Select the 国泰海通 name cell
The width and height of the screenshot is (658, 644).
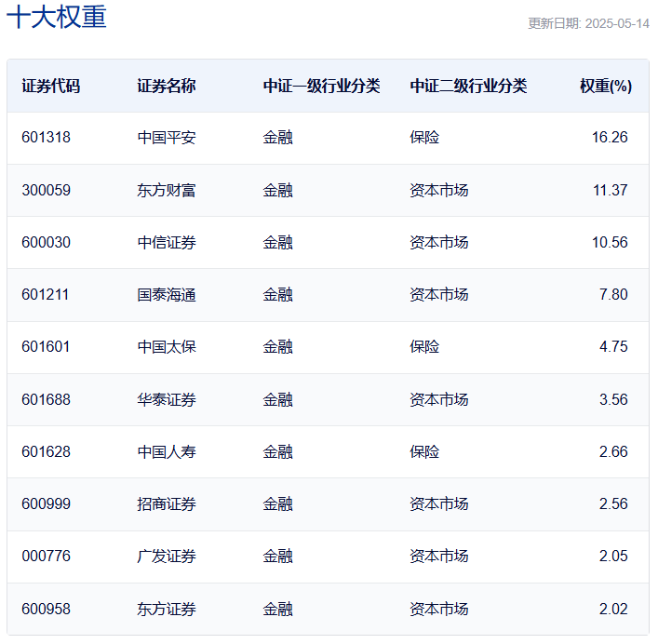pos(167,295)
